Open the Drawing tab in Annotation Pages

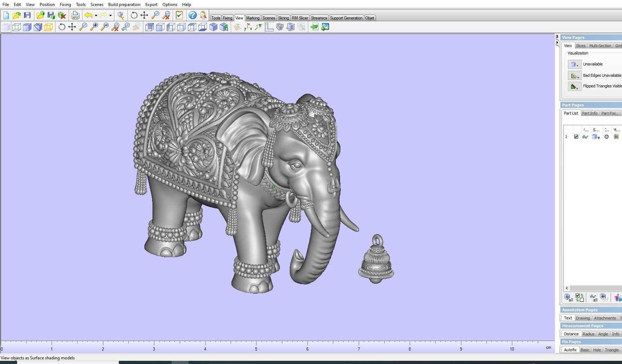583,318
